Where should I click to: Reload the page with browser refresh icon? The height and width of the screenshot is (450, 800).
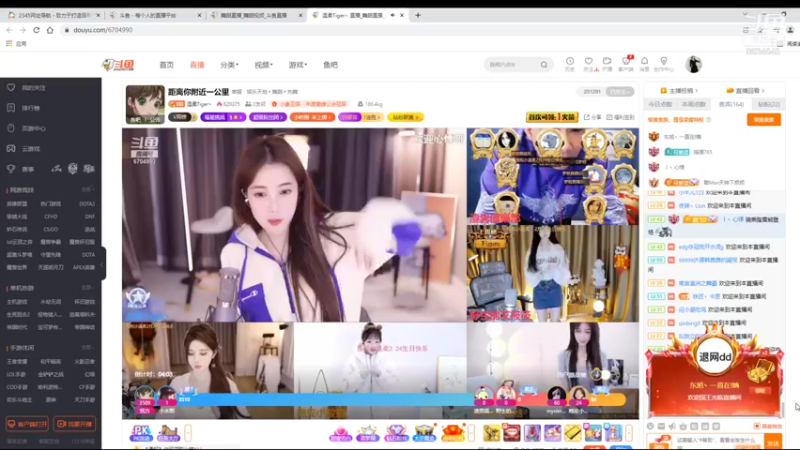(36, 30)
